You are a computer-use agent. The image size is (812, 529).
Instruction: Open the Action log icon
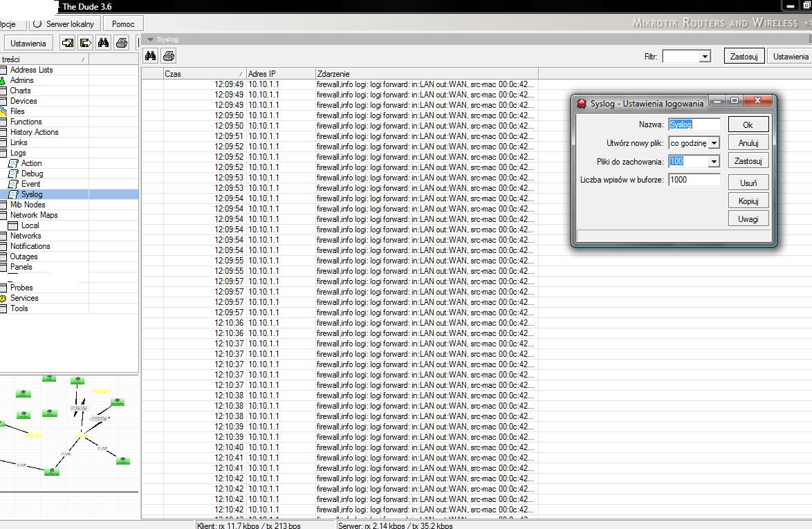pyautogui.click(x=13, y=163)
